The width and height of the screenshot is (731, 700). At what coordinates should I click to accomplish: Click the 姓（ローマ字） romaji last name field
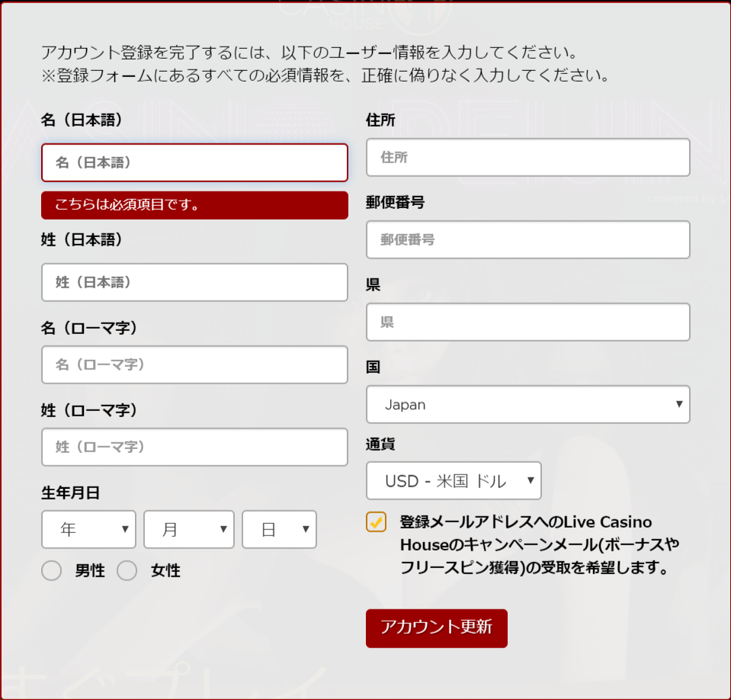tap(194, 447)
